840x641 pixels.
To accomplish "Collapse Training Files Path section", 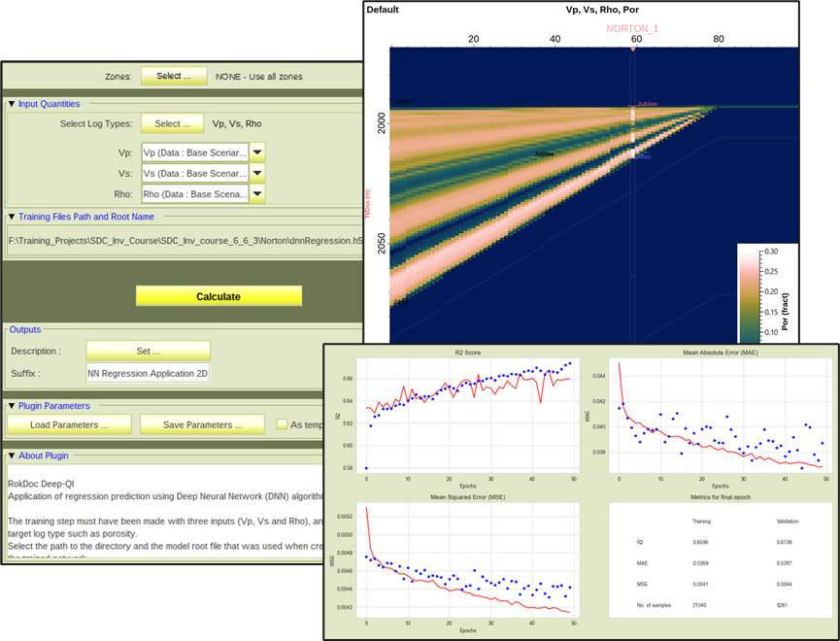I will pyautogui.click(x=12, y=218).
